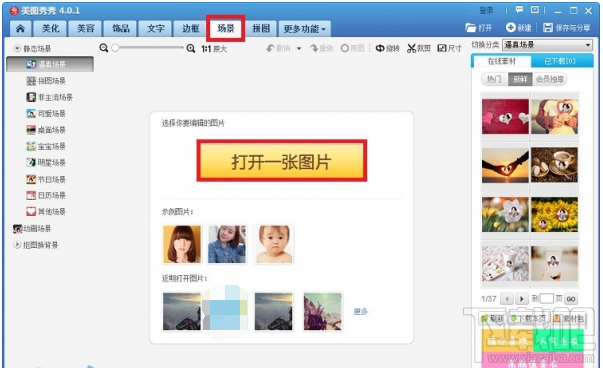Select 节日场景 category
Image resolution: width=603 pixels, height=368 pixels.
pyautogui.click(x=46, y=179)
